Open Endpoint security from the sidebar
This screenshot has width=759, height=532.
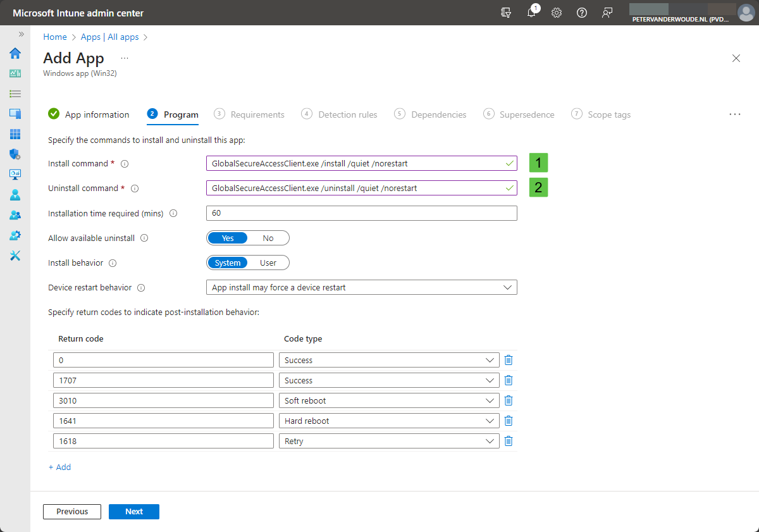click(15, 154)
